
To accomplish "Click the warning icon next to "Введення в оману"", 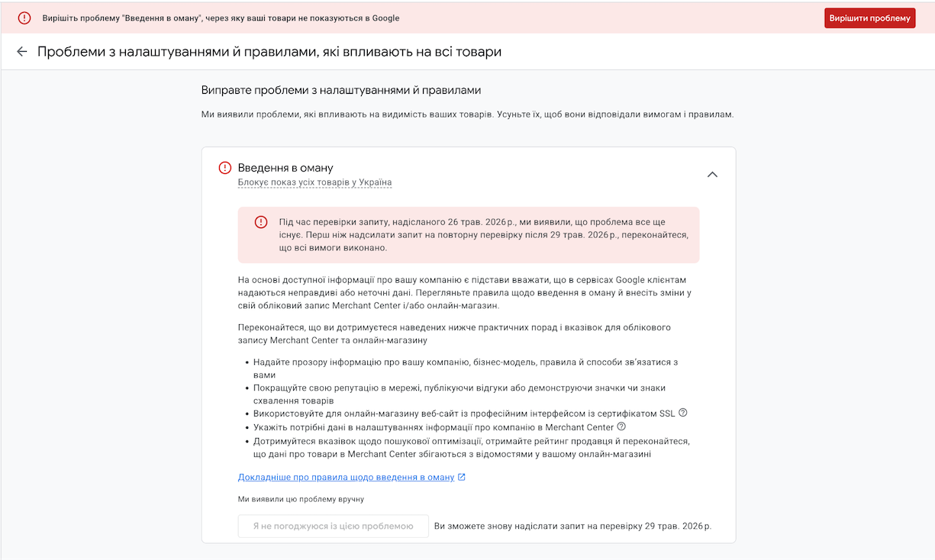I will pyautogui.click(x=224, y=168).
